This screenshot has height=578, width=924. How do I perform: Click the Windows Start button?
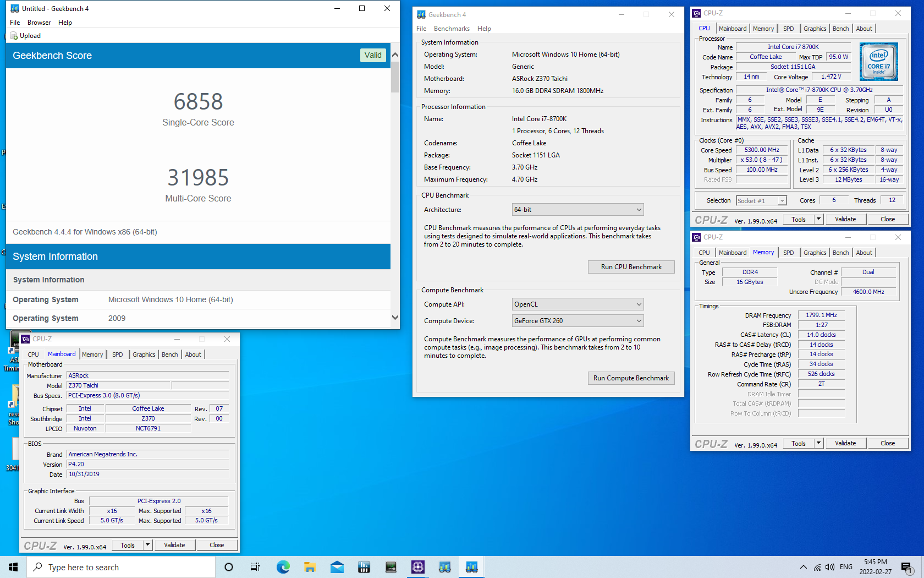(13, 567)
